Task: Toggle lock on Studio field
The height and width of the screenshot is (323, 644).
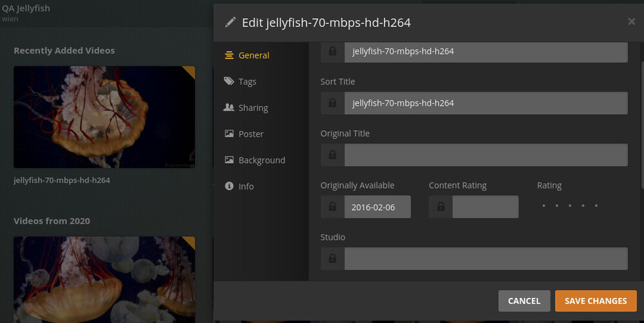Action: click(x=333, y=259)
